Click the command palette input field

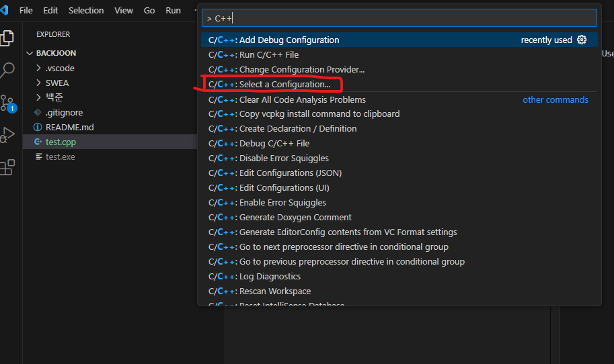tap(399, 18)
